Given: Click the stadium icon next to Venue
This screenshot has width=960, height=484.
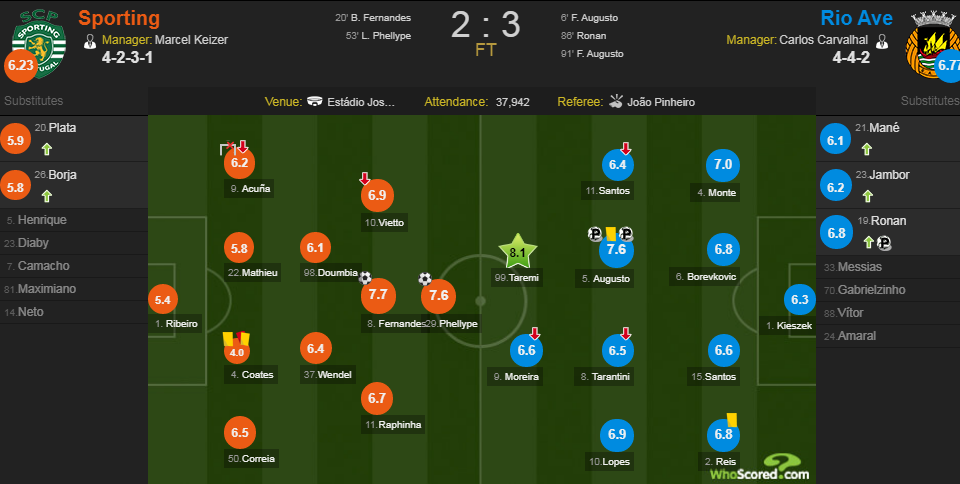Looking at the screenshot, I should click(x=316, y=102).
